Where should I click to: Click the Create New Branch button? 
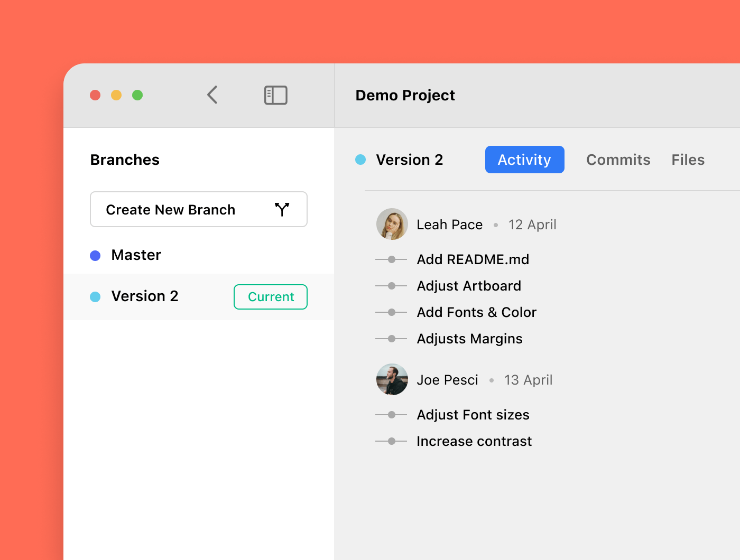pos(199,209)
